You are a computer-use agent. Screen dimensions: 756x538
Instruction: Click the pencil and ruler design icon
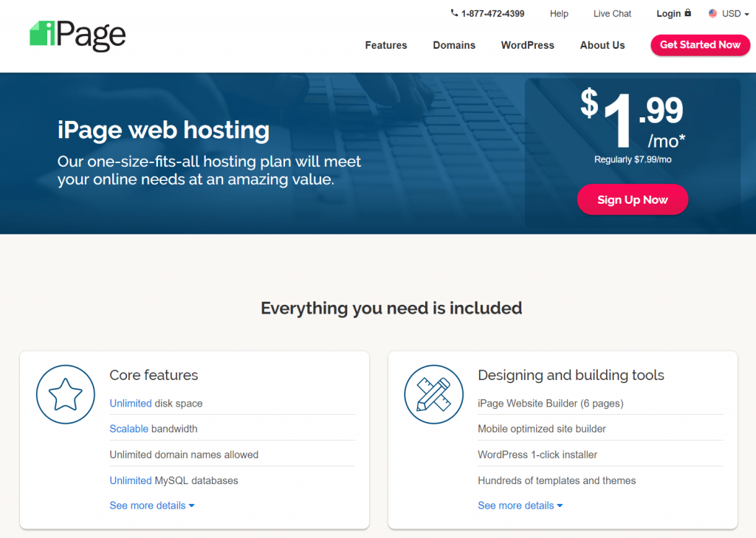(x=434, y=394)
